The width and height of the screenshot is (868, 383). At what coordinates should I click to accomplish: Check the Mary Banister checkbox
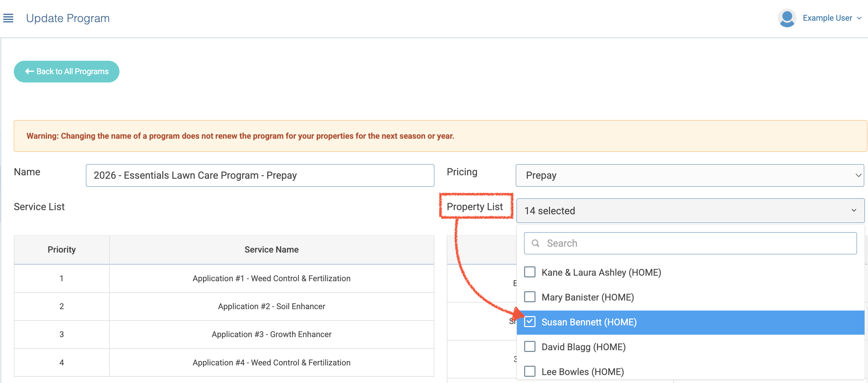[x=530, y=297]
